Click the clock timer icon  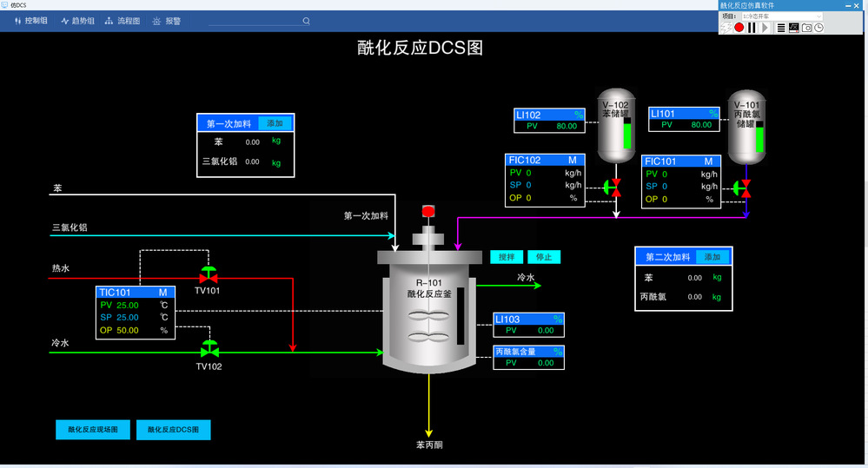point(818,28)
